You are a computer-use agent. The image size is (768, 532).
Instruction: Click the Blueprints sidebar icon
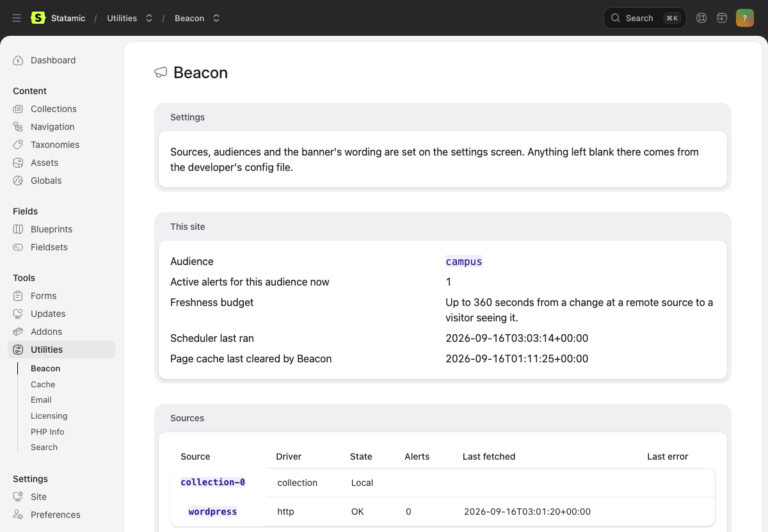tap(18, 229)
